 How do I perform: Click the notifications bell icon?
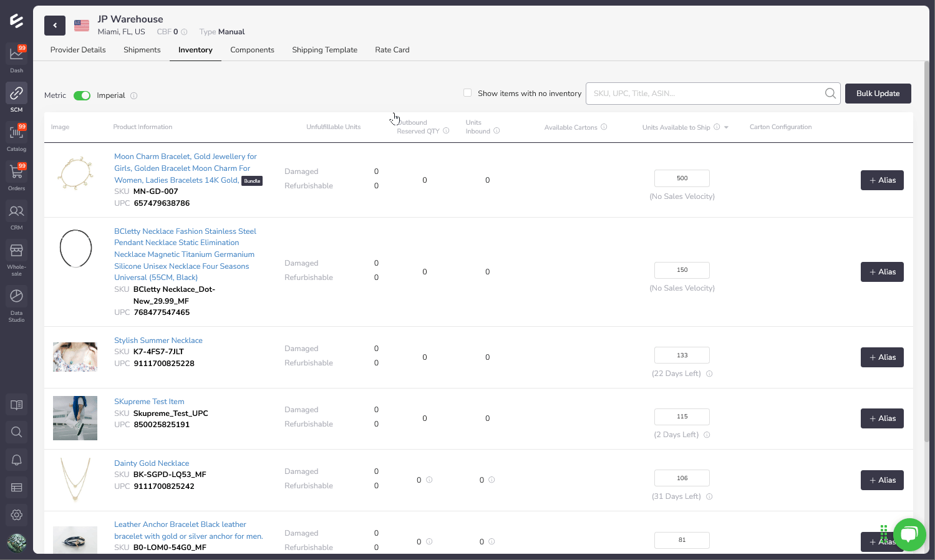point(17,460)
